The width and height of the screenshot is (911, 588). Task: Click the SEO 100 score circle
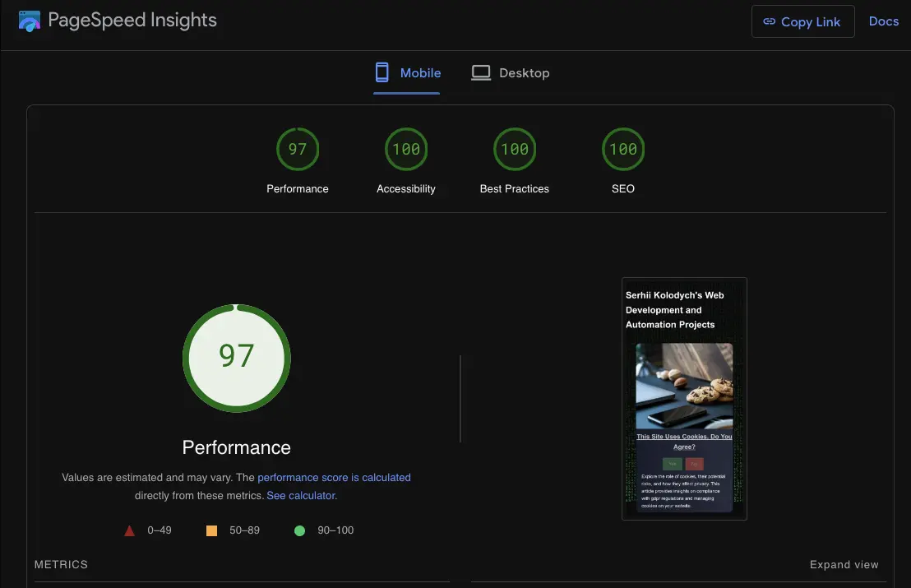pos(623,149)
